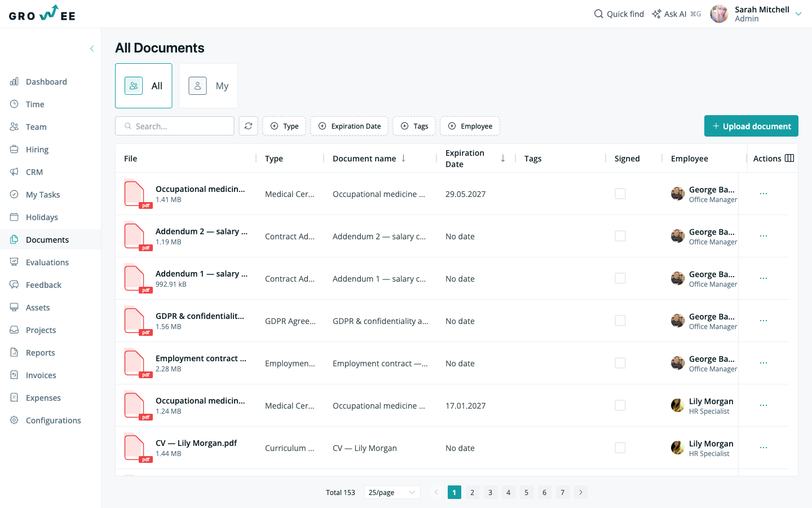Click the Ask AI sparkle icon
The image size is (812, 508).
(656, 14)
